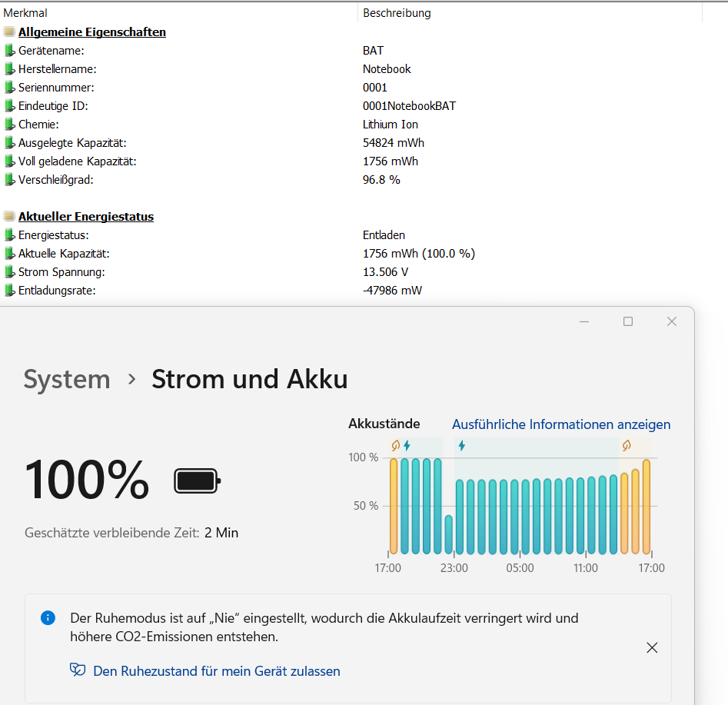The height and width of the screenshot is (705, 728).
Task: Sort by the Merkmal column header
Action: point(21,13)
